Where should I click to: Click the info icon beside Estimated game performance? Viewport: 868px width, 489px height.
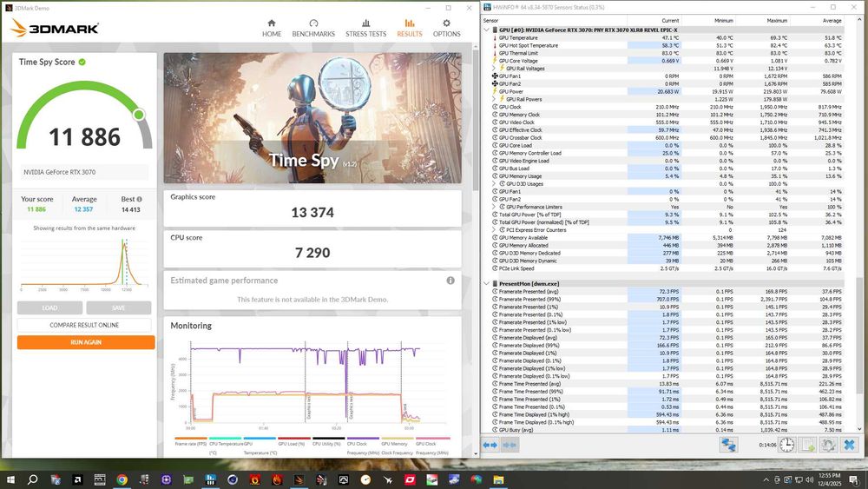pyautogui.click(x=450, y=281)
